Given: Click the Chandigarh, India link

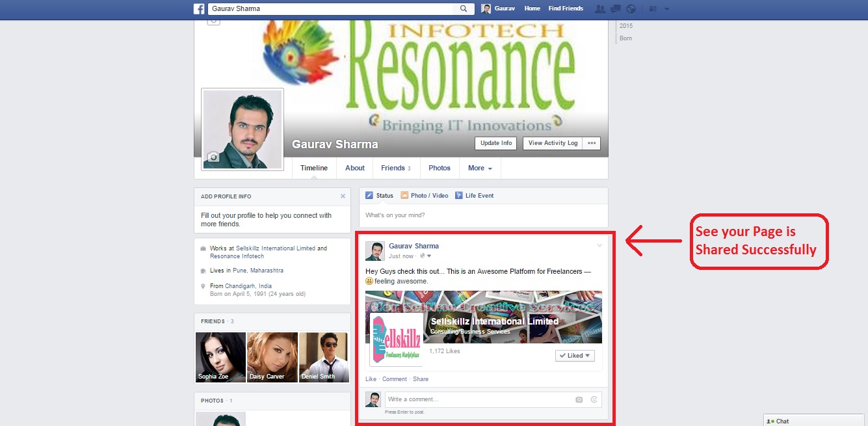Looking at the screenshot, I should pyautogui.click(x=248, y=286).
